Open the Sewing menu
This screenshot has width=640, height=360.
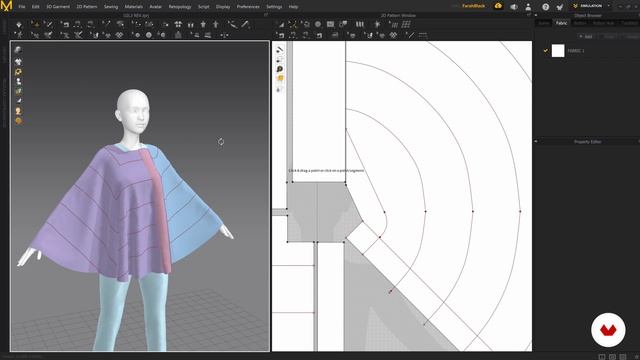click(x=111, y=7)
